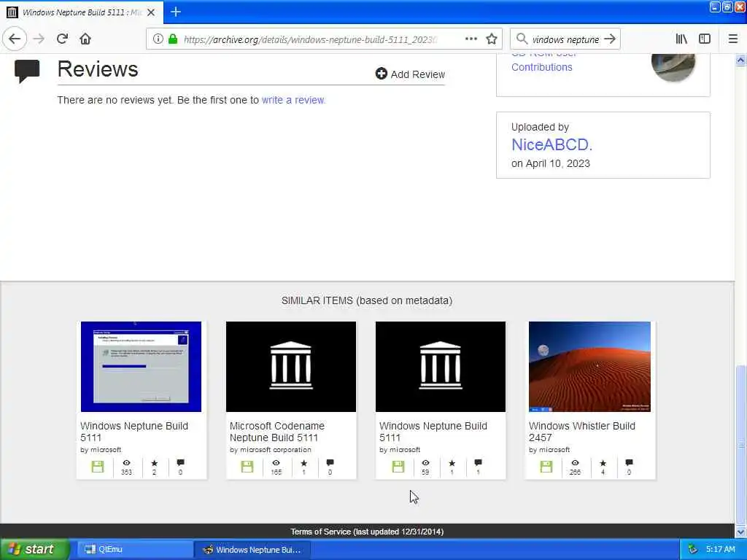The image size is (747, 560).
Task: Open 'Microsoft Codename Neptune Build 5111' title link
Action: click(276, 432)
